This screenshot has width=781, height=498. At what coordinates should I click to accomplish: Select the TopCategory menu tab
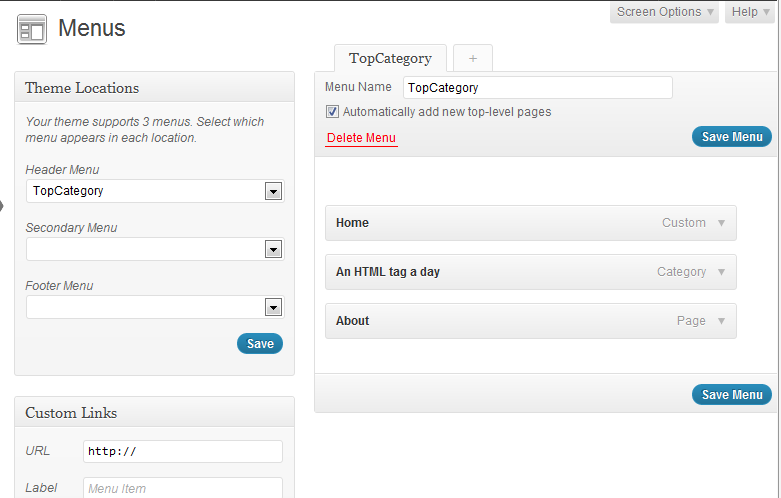(x=390, y=58)
